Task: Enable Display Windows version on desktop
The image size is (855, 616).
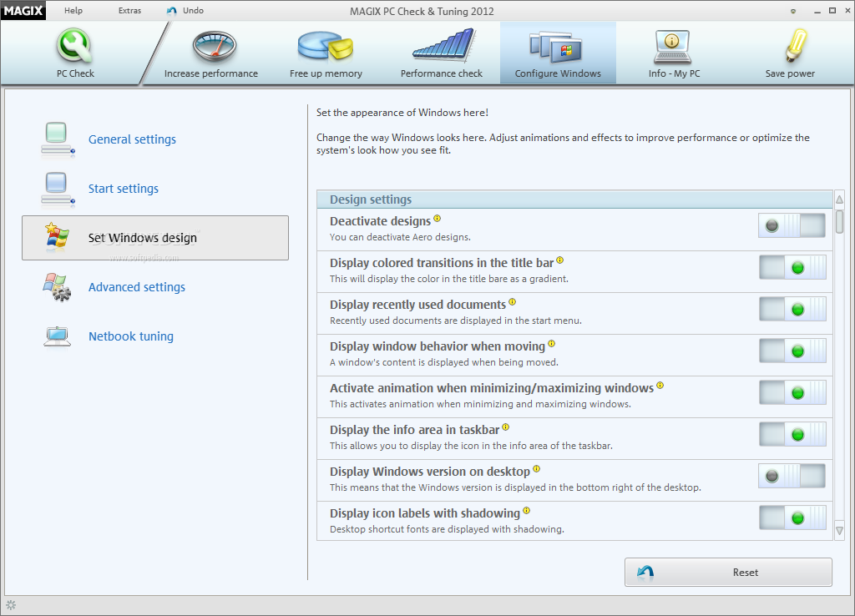Action: (792, 476)
